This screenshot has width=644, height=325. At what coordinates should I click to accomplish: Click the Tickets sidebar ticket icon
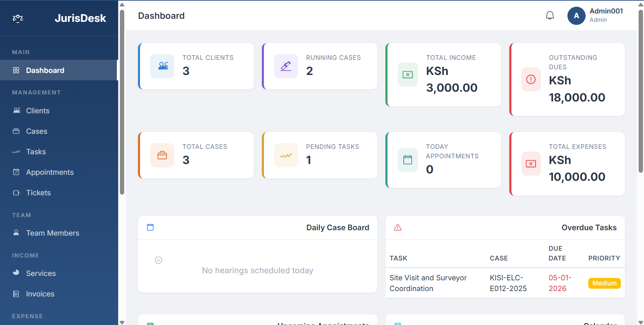16,193
